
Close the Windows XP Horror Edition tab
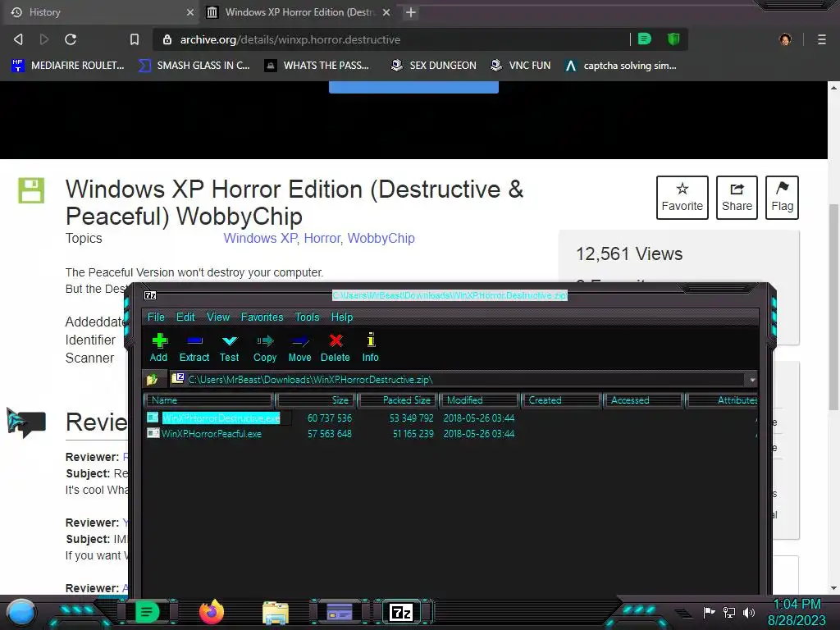click(386, 12)
